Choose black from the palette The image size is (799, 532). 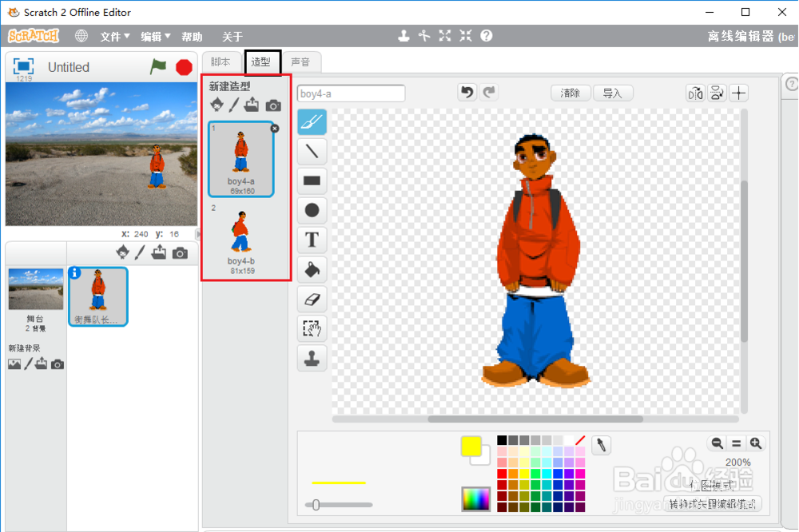pos(502,440)
